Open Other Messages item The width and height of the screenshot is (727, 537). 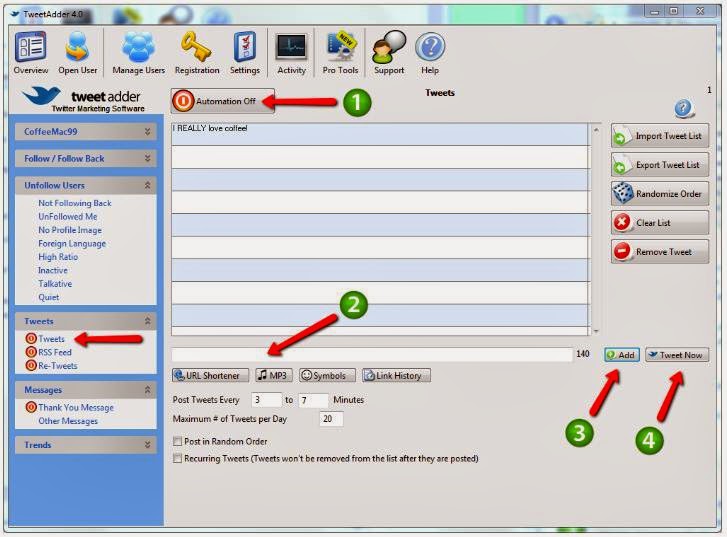point(68,421)
